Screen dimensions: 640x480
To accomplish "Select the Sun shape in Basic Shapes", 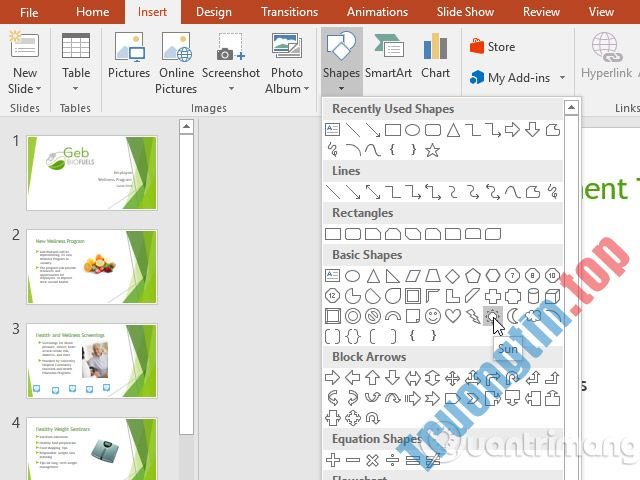I will (x=492, y=316).
